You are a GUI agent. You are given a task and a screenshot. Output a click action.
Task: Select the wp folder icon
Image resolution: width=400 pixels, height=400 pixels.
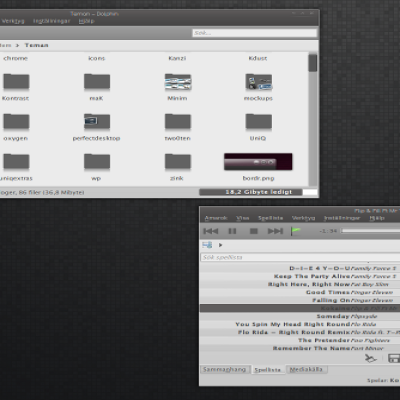(97, 162)
